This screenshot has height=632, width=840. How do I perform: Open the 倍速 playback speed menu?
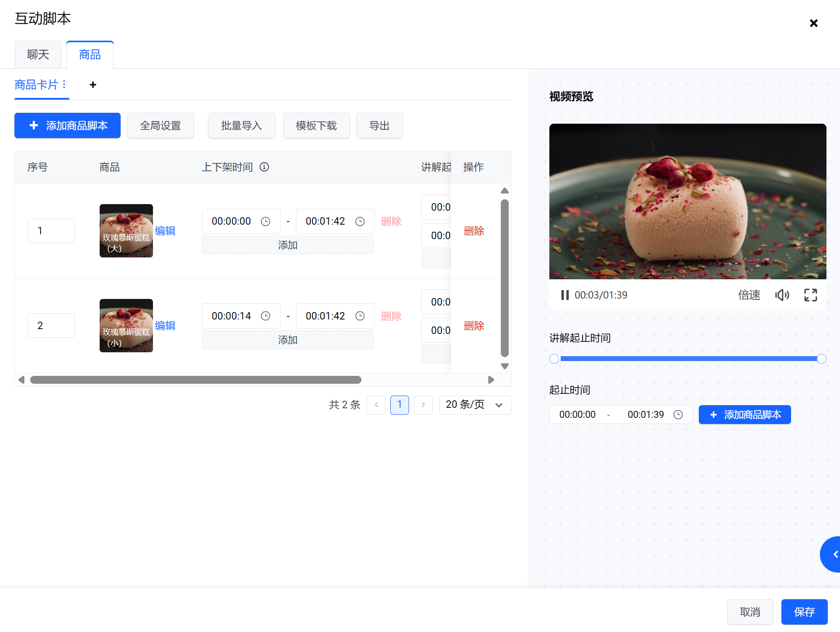[749, 295]
